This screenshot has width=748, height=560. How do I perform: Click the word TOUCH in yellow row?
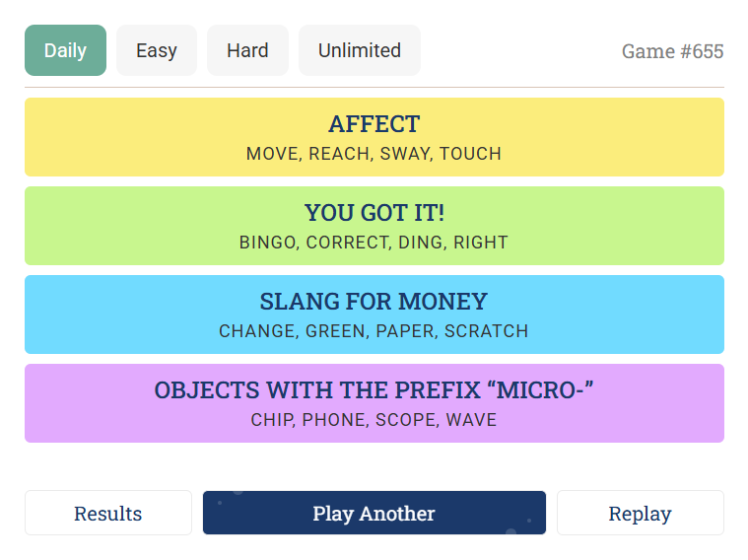(x=470, y=154)
